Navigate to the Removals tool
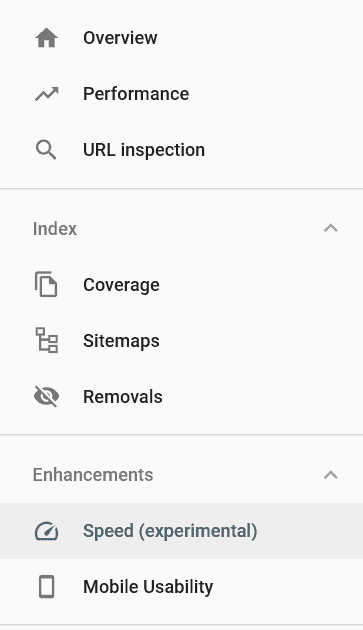The width and height of the screenshot is (363, 630). pos(181,397)
